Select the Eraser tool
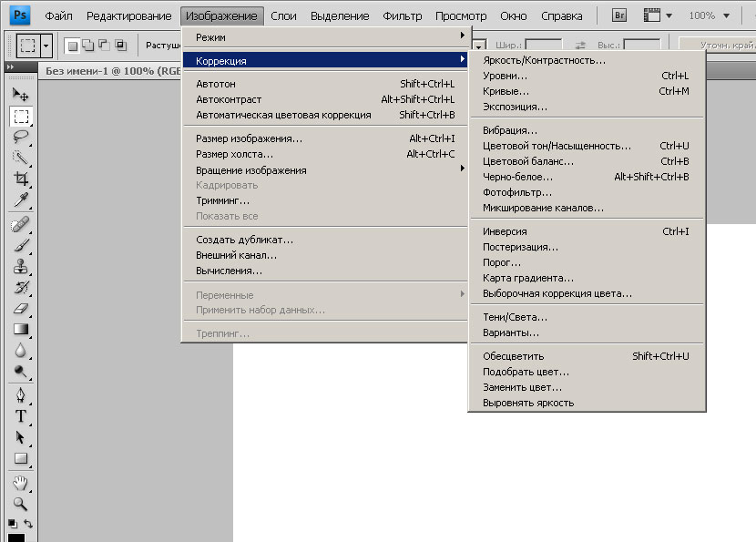The height and width of the screenshot is (542, 756). pyautogui.click(x=20, y=308)
